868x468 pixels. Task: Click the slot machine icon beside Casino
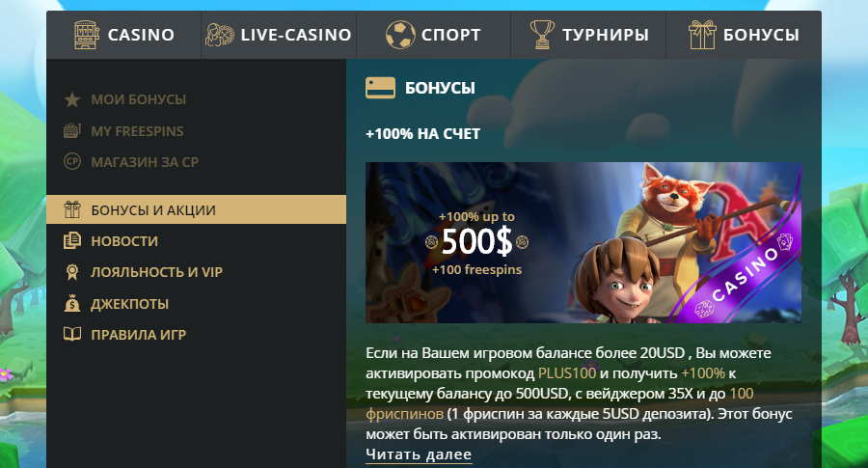click(87, 35)
